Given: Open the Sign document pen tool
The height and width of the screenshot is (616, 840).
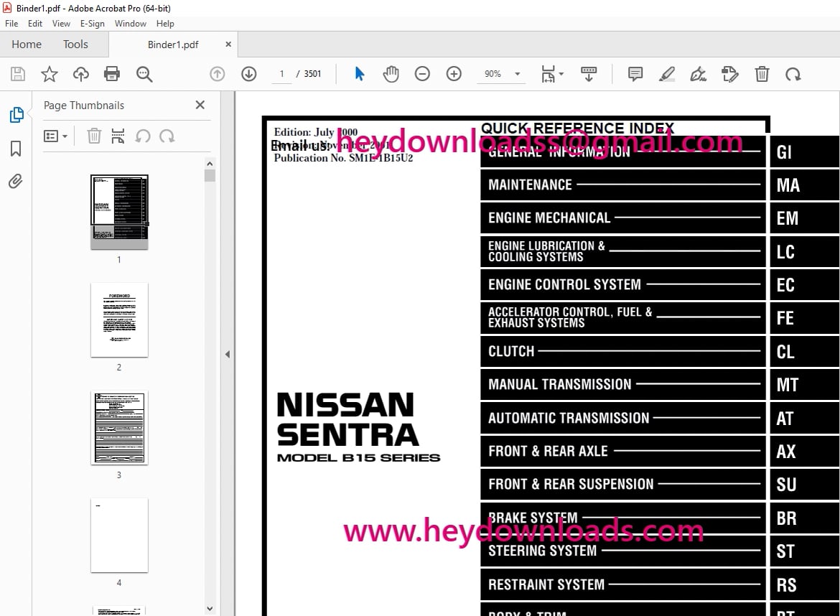Looking at the screenshot, I should [698, 74].
